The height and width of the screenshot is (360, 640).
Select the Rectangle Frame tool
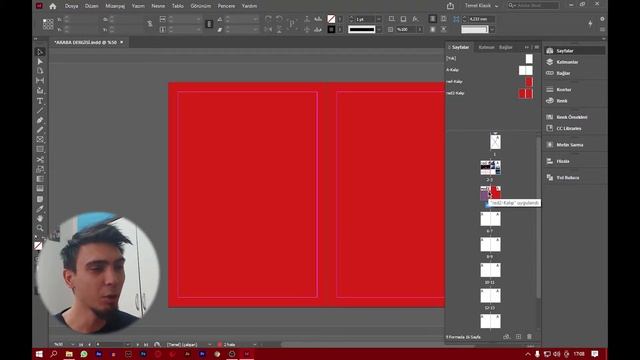point(40,140)
